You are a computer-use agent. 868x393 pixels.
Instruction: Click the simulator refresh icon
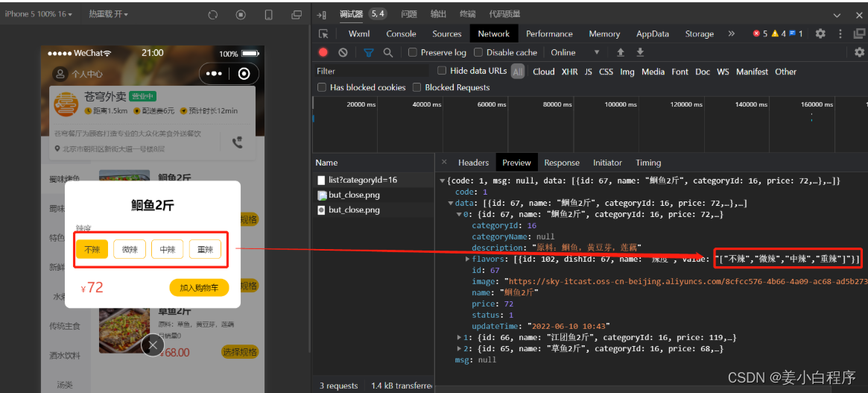pyautogui.click(x=212, y=15)
